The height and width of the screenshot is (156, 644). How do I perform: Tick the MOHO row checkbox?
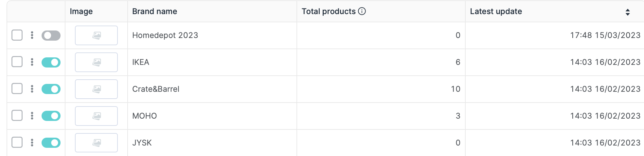(x=17, y=116)
